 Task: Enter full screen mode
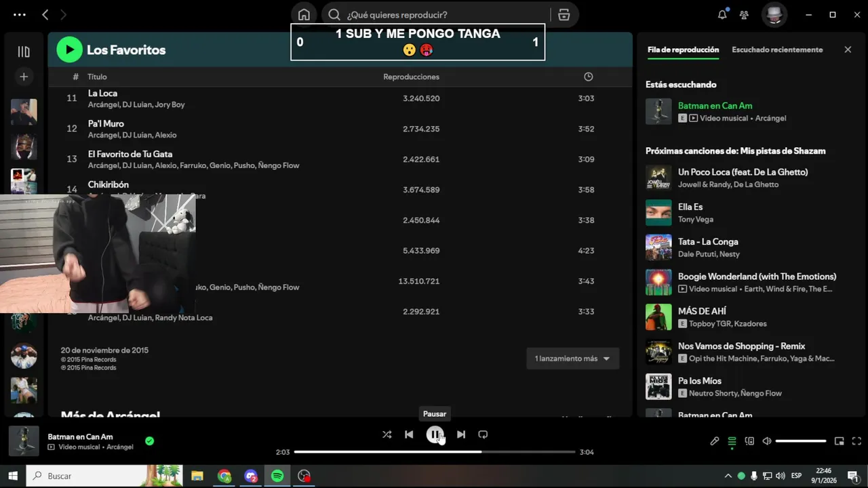pos(856,441)
